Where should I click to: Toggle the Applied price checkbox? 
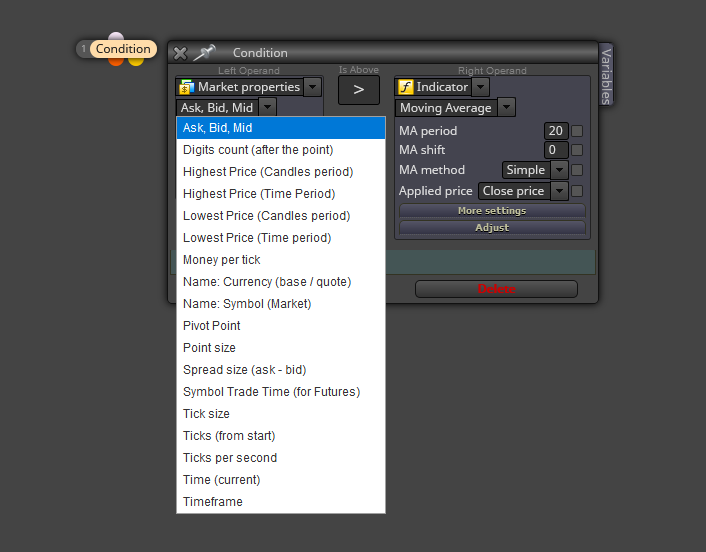(577, 191)
